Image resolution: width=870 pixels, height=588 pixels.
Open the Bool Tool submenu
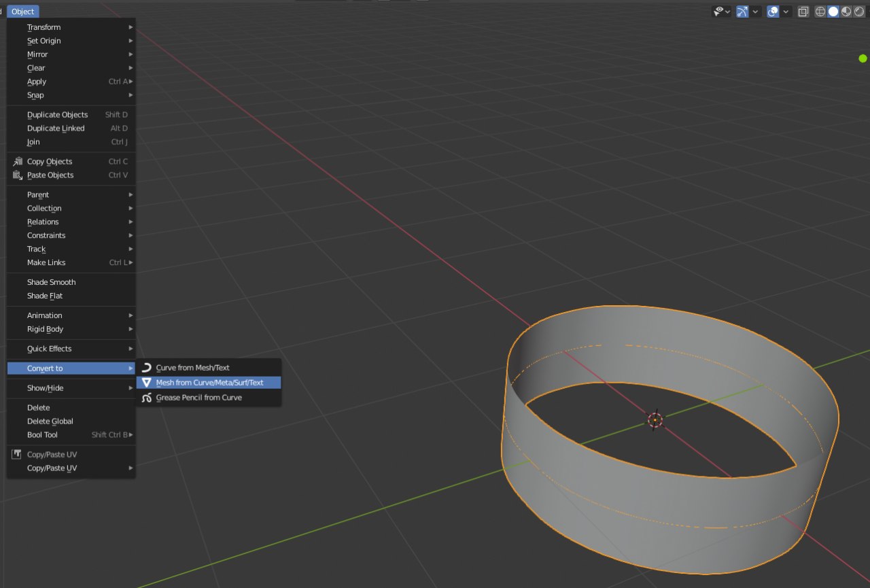click(71, 435)
